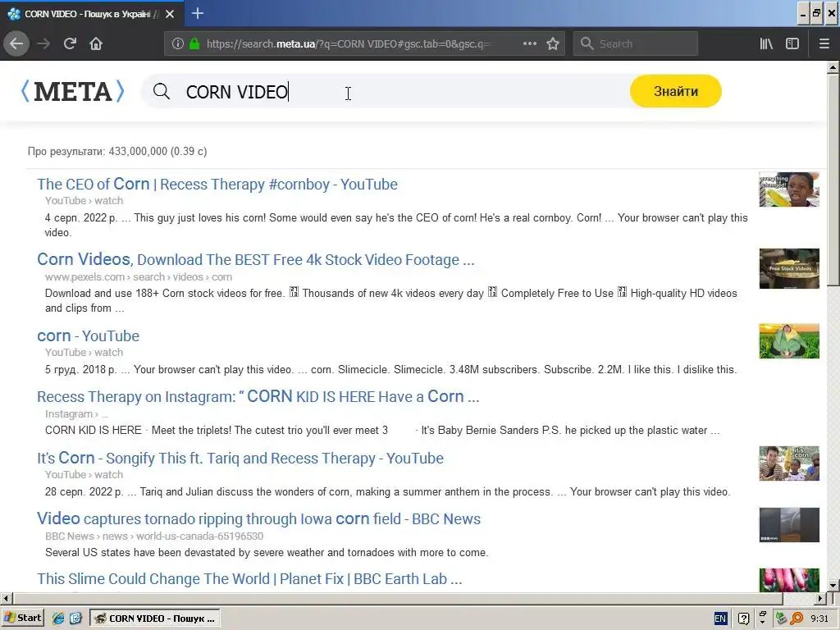
Task: Click vertical scrollbar down arrow
Action: coord(833,586)
